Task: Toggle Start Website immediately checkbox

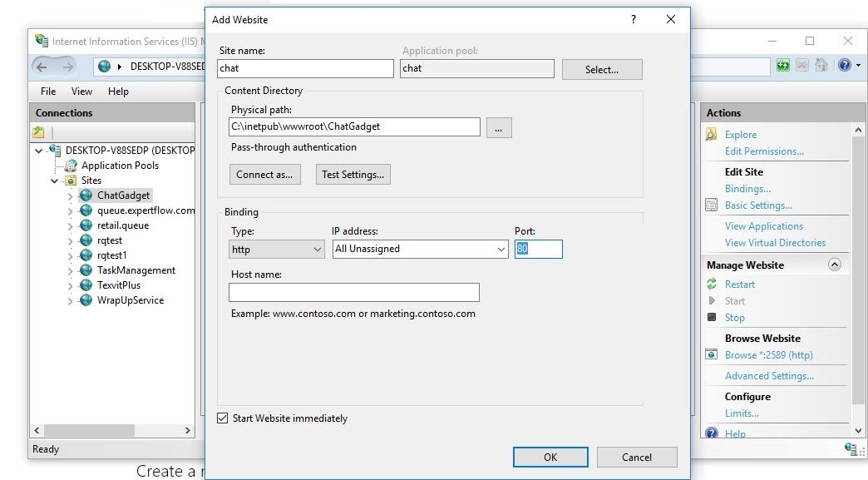Action: (x=222, y=418)
